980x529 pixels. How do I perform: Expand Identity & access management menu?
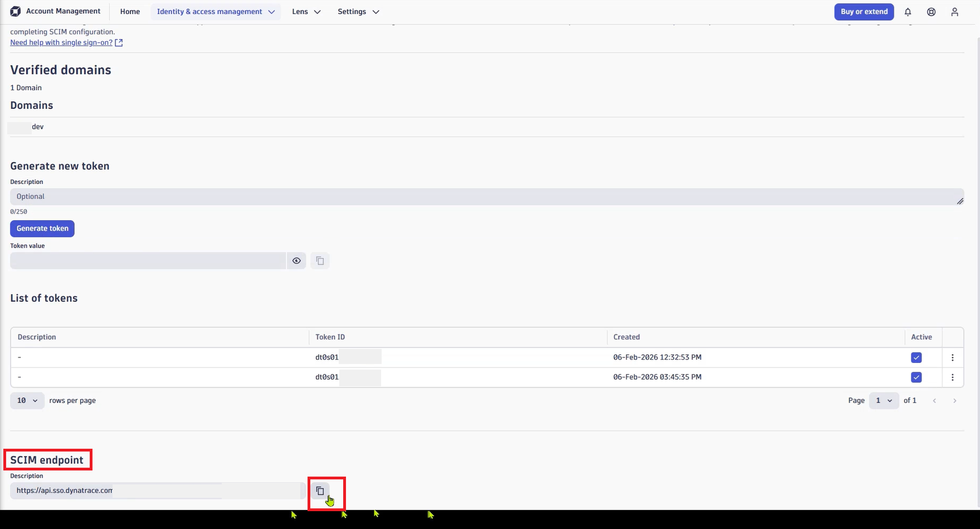pyautogui.click(x=216, y=12)
